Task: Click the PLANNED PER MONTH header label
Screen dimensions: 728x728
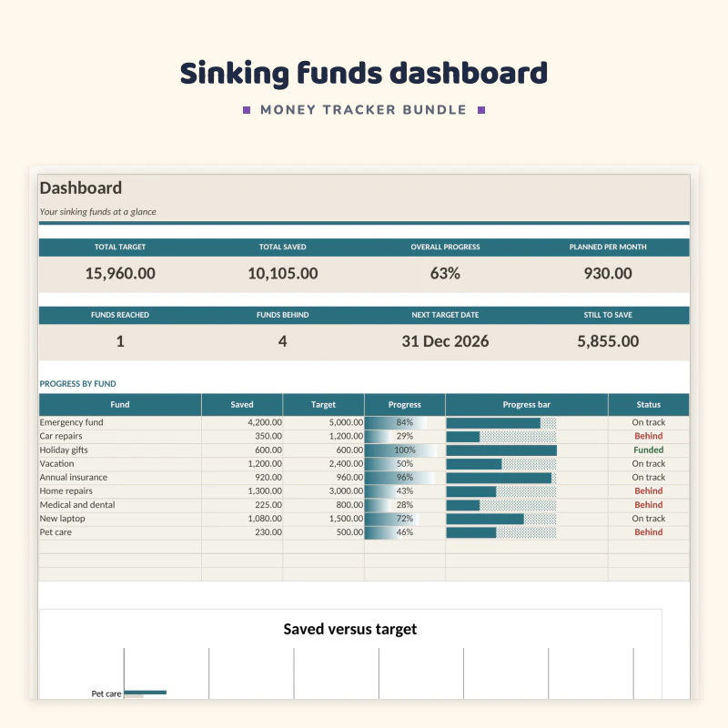Action: click(x=608, y=247)
